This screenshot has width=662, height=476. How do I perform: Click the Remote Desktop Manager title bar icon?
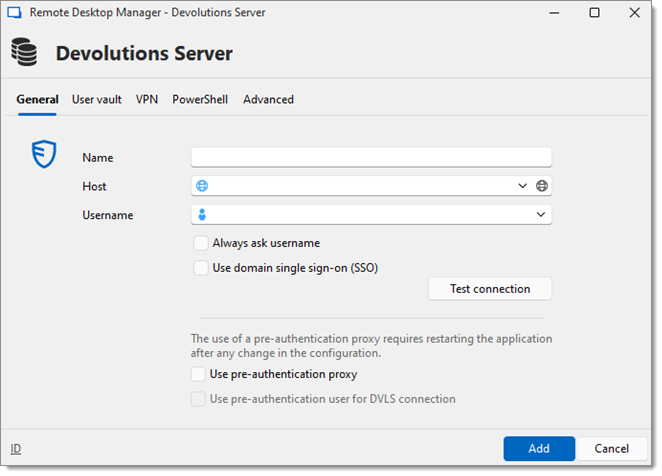(14, 13)
